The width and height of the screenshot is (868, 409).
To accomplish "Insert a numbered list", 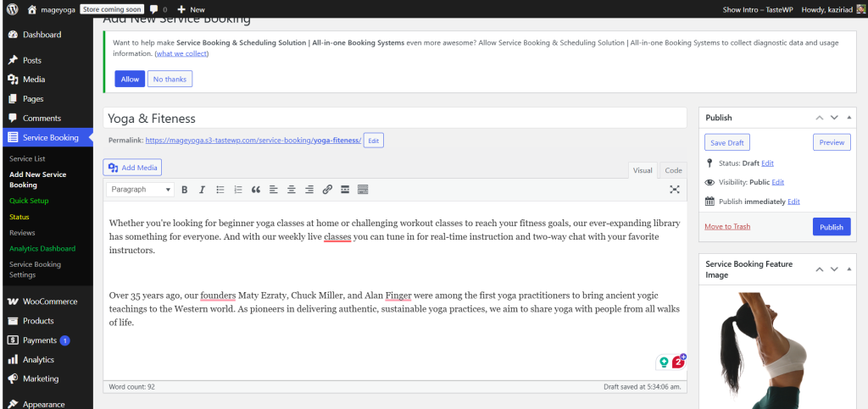I will 238,190.
